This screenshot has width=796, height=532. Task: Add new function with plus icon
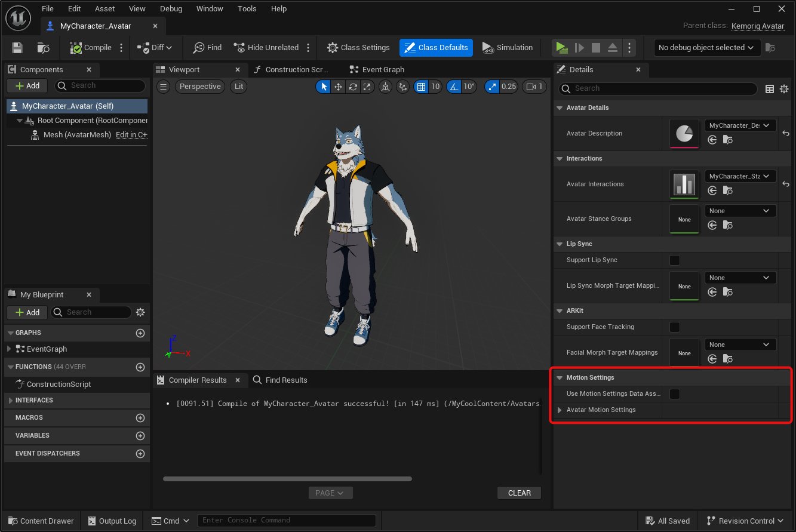click(x=140, y=367)
